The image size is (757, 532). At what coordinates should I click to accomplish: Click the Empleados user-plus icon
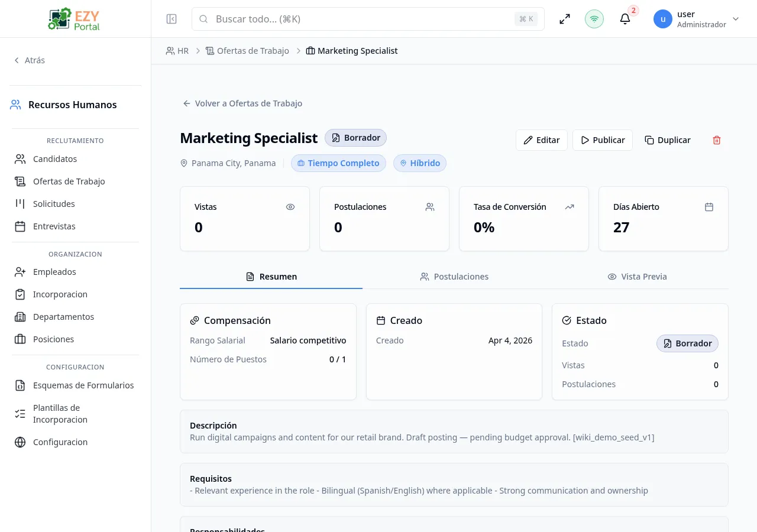(20, 272)
